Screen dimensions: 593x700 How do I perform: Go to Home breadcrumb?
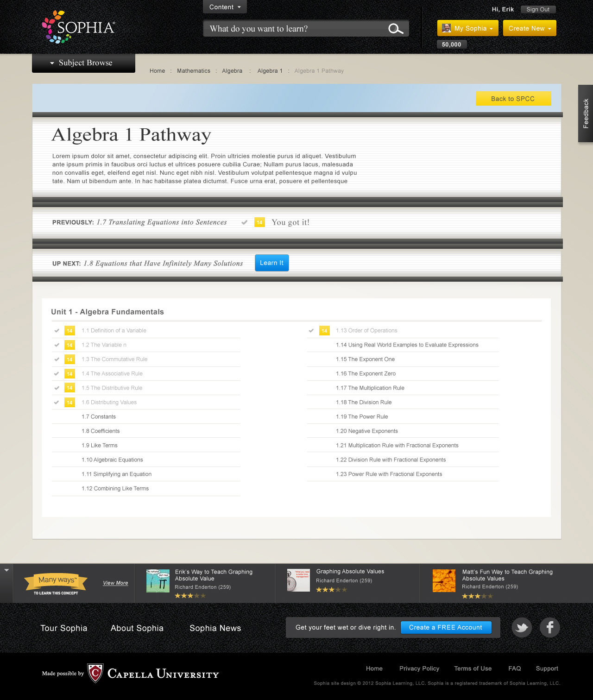(x=158, y=71)
